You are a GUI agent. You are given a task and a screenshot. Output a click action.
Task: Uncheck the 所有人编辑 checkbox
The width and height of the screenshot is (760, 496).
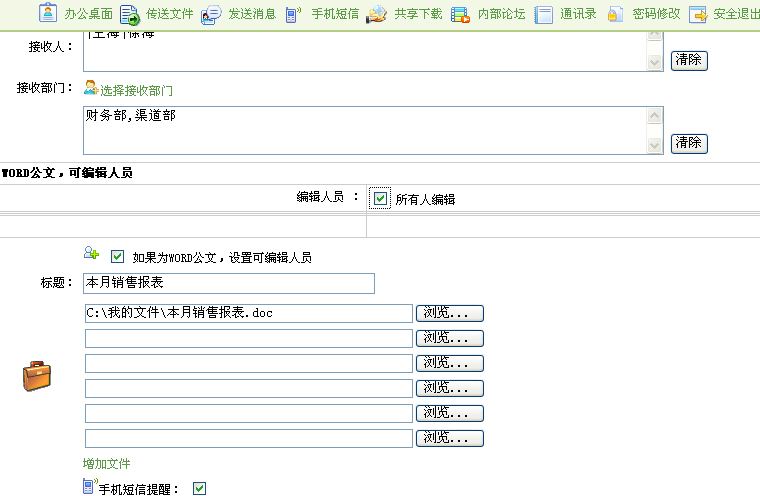[x=380, y=198]
